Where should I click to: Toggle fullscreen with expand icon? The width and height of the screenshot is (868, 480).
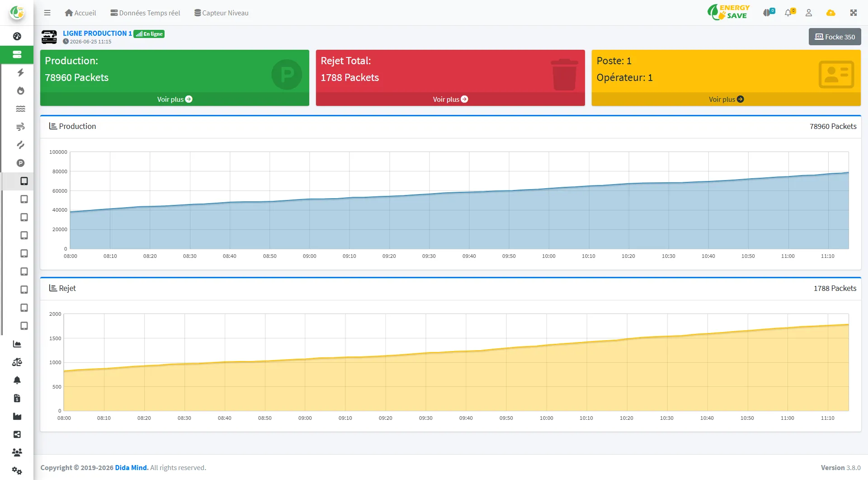[854, 13]
